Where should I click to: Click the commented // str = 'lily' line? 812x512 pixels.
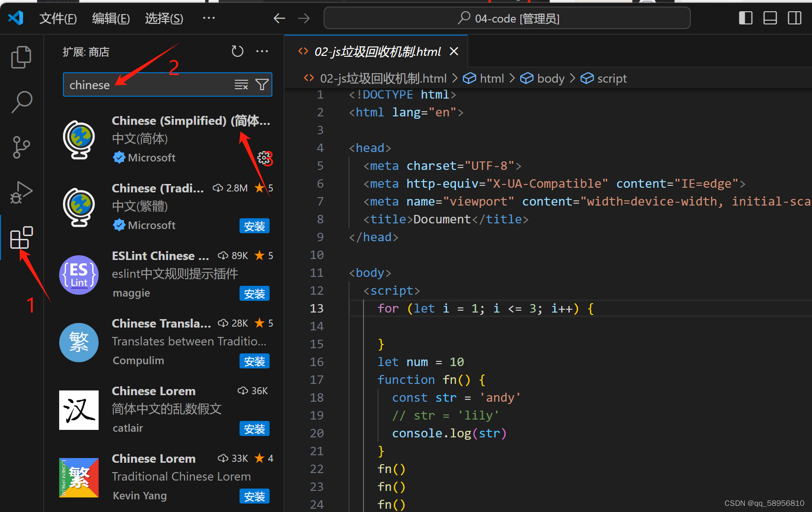[446, 415]
